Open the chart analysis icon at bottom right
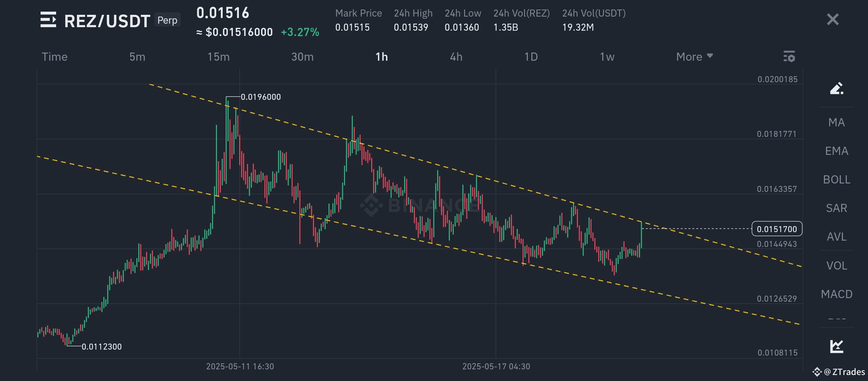This screenshot has height=381, width=868. (x=837, y=346)
